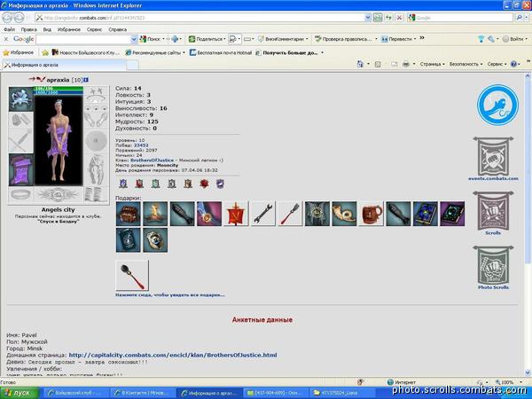
Task: Click the empty ring slot
Action: click(20, 195)
